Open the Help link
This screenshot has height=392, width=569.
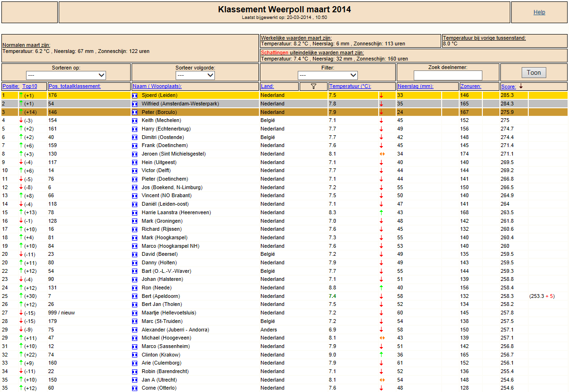[539, 12]
